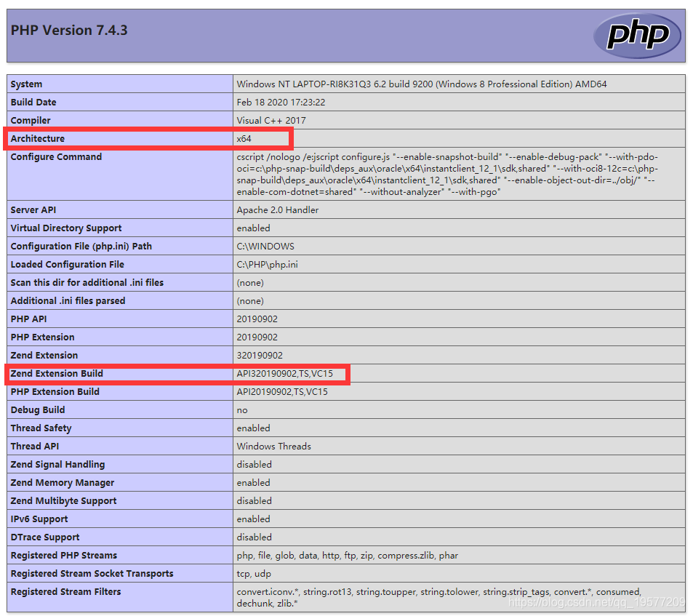Click the 'PHP API' label
Viewport: 693px width, 616px height.
(x=29, y=319)
